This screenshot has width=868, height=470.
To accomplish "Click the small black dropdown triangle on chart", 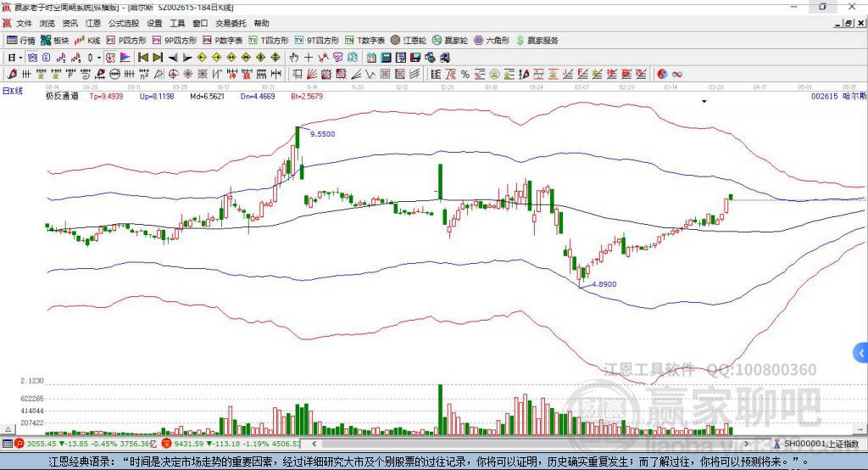I will (704, 102).
